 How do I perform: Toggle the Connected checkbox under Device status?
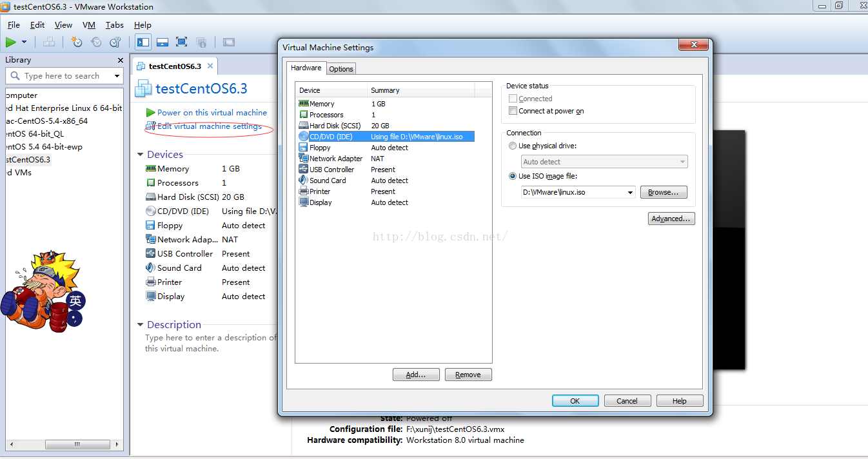513,99
